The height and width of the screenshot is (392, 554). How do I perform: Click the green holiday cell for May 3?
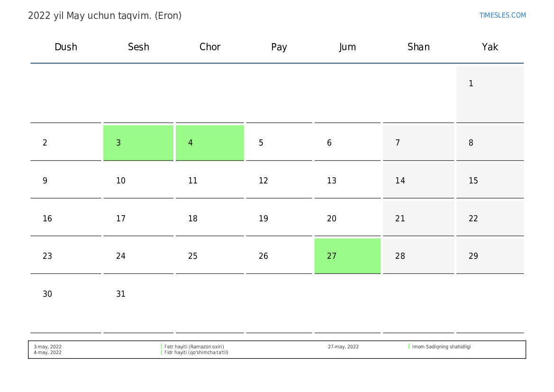click(x=138, y=143)
